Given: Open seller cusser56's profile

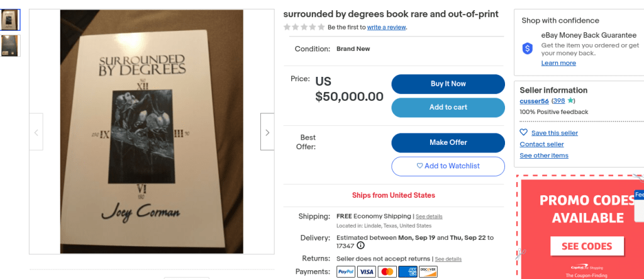Looking at the screenshot, I should tap(534, 101).
